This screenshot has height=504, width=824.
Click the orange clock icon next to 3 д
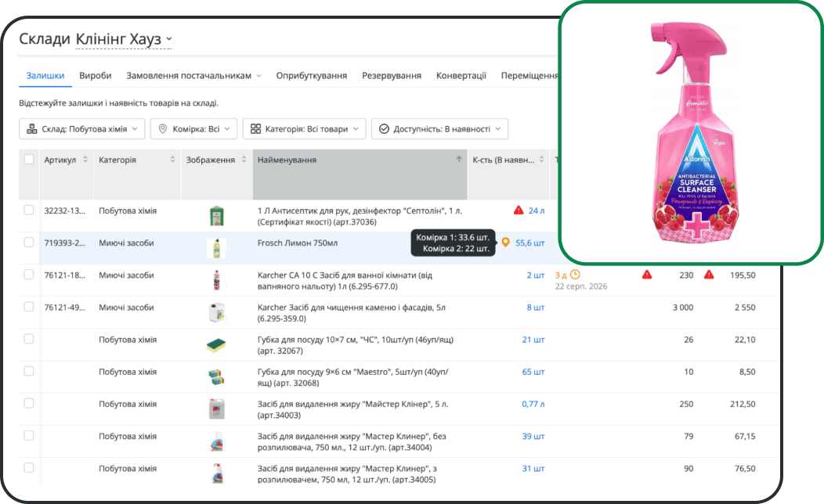click(575, 275)
